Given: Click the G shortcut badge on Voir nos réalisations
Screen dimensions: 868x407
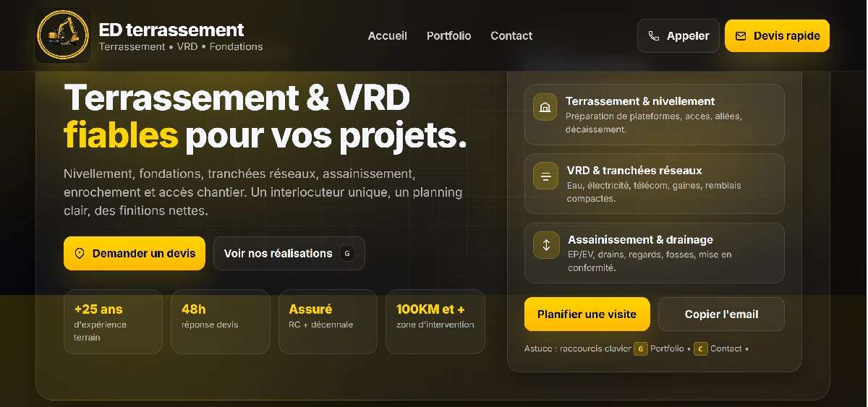Looking at the screenshot, I should coord(347,254).
